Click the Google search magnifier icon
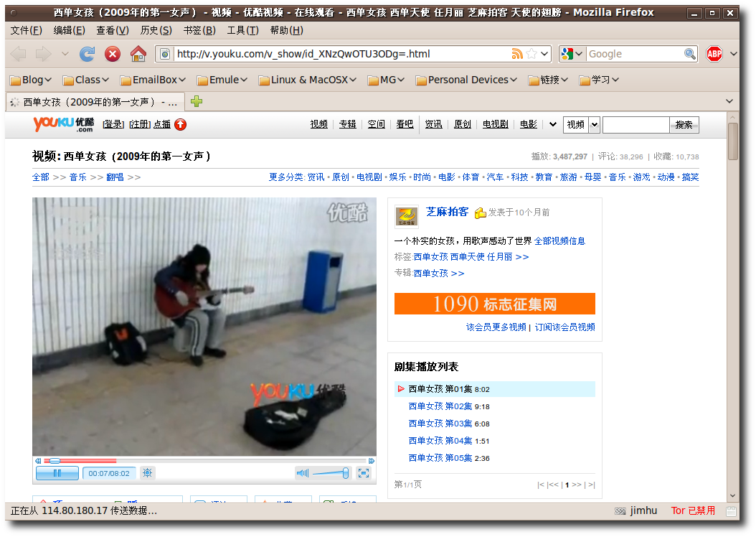 tap(690, 54)
